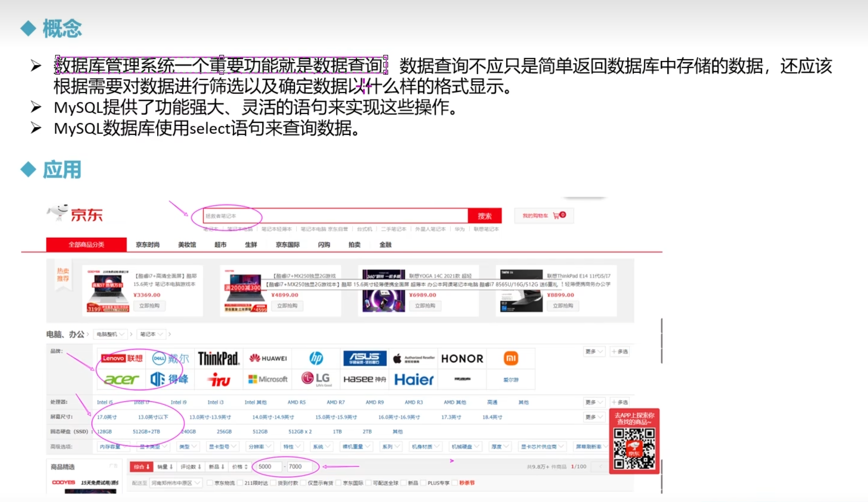The image size is (868, 502).
Task: Switch to the 生鲜 navigation tab
Action: [251, 245]
